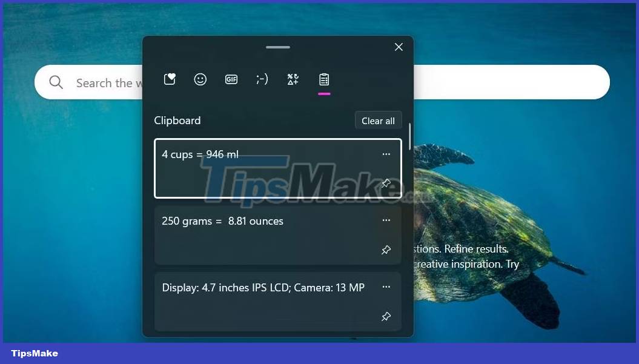Viewport: 639px width, 364px height.
Task: Click the Clear all button
Action: tap(378, 120)
